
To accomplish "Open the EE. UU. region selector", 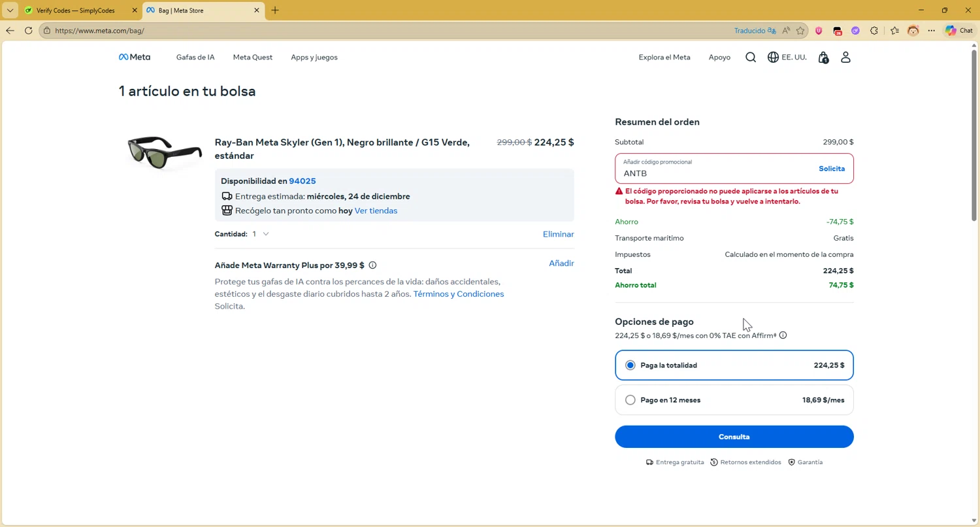I will click(x=787, y=58).
